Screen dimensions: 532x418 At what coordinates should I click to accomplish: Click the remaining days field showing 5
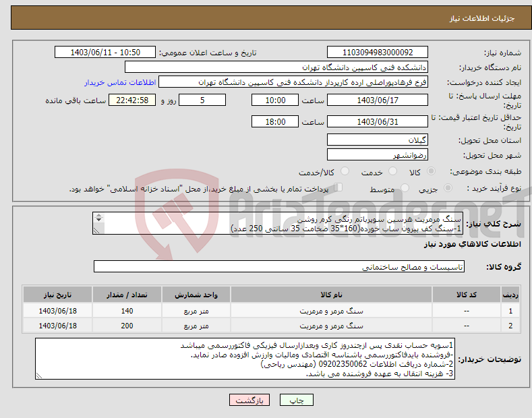[x=202, y=100]
